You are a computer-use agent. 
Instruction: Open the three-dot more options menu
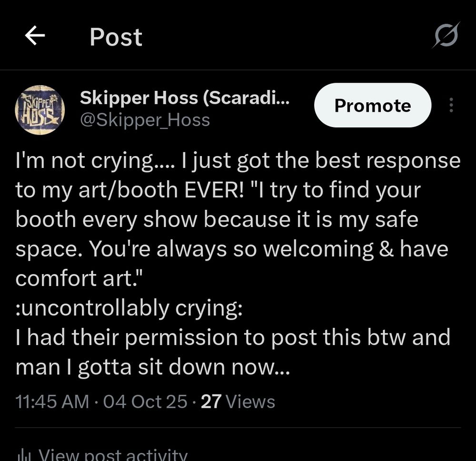tap(451, 105)
